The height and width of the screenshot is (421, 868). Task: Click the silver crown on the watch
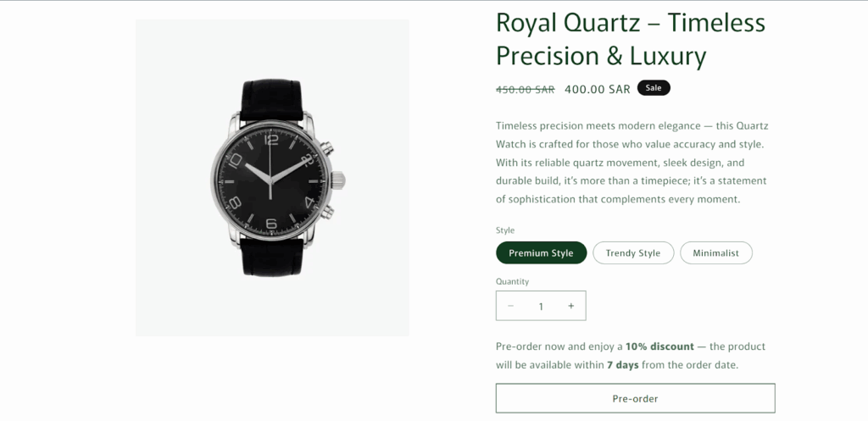[x=337, y=180]
